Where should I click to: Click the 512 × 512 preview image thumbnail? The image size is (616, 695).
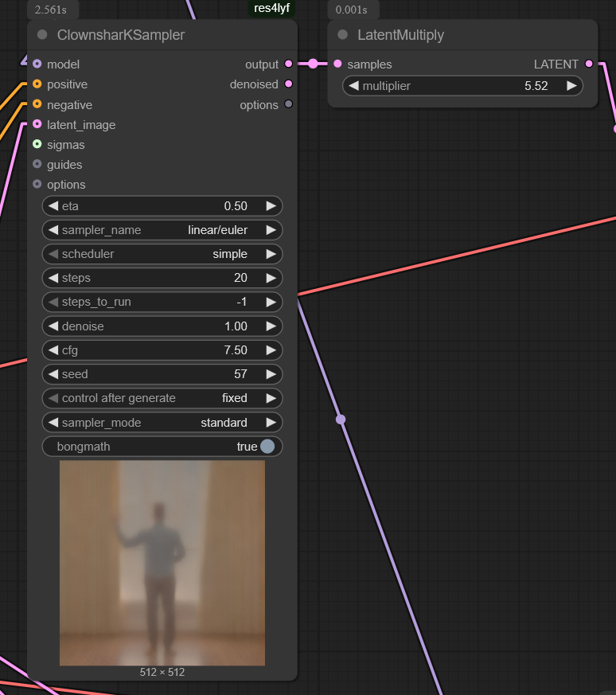click(x=162, y=562)
